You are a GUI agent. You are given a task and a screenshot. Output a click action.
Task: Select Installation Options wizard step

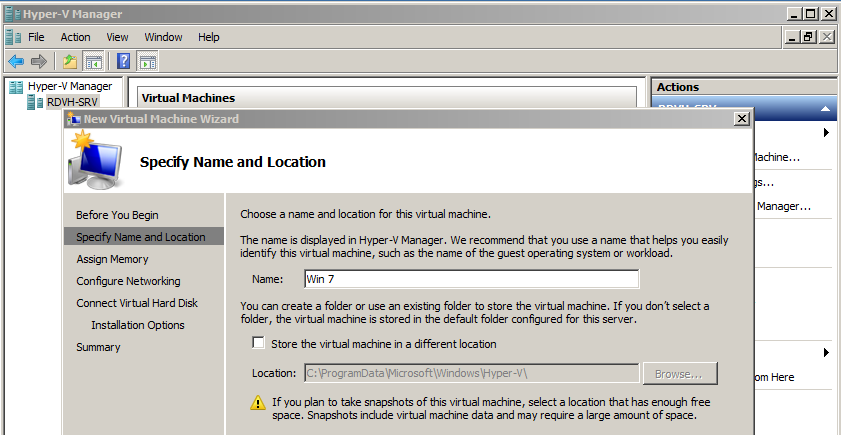(x=138, y=325)
